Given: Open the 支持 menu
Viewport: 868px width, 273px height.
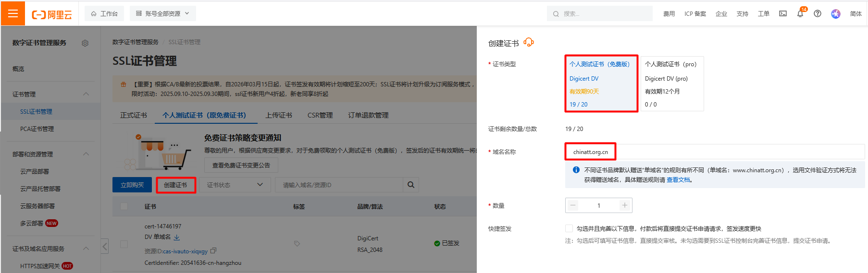Looking at the screenshot, I should pos(742,14).
